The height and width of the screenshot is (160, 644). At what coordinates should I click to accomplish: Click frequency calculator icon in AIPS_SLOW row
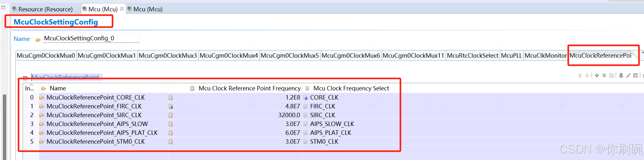click(x=171, y=124)
